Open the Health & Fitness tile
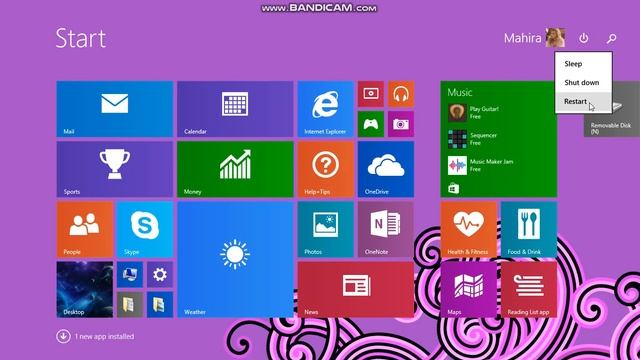 point(469,229)
